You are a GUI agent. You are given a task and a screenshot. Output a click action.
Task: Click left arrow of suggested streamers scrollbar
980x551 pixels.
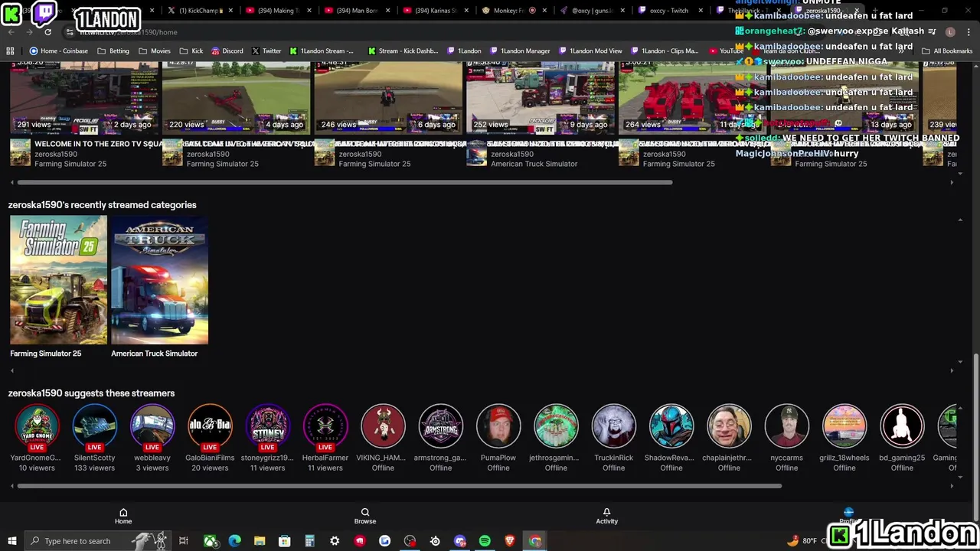pyautogui.click(x=11, y=486)
